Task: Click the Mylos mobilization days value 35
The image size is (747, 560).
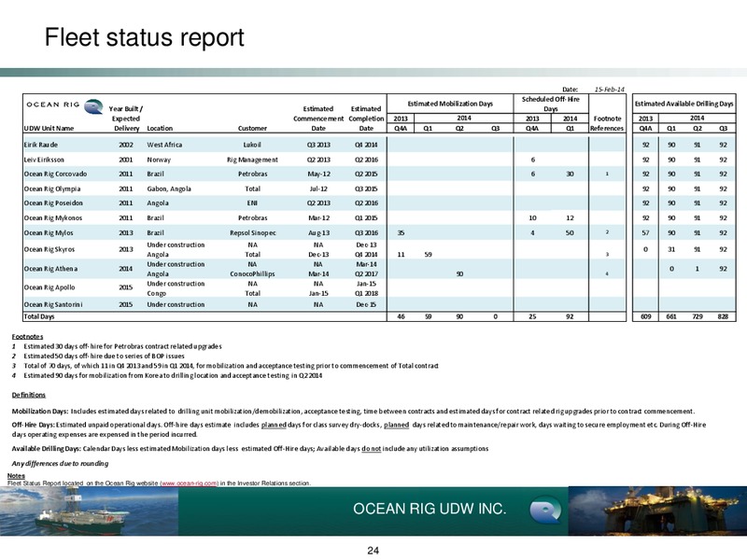Action: tap(401, 232)
